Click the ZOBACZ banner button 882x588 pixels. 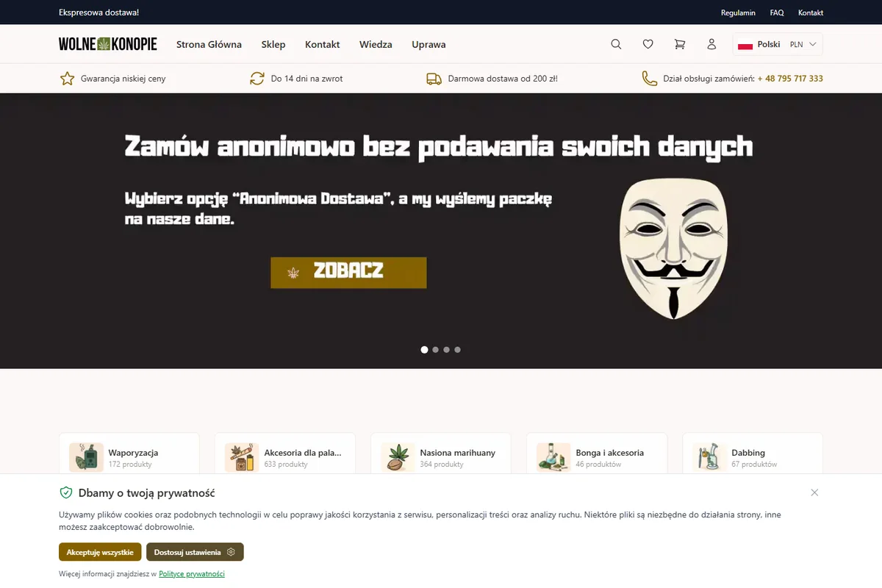tap(348, 273)
